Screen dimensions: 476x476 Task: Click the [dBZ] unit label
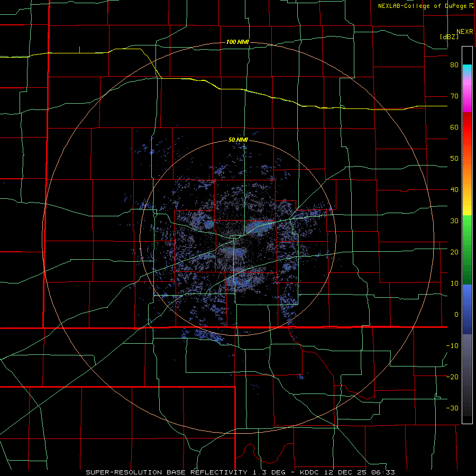(449, 36)
